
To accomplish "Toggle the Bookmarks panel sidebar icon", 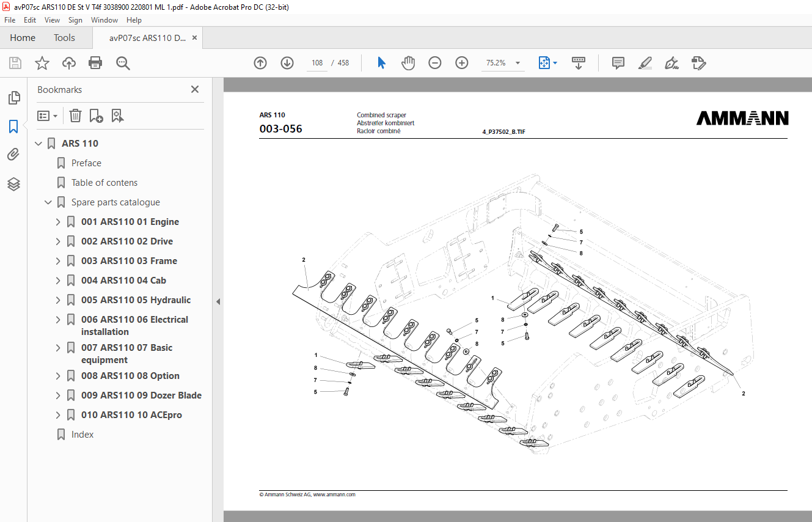I will point(13,127).
